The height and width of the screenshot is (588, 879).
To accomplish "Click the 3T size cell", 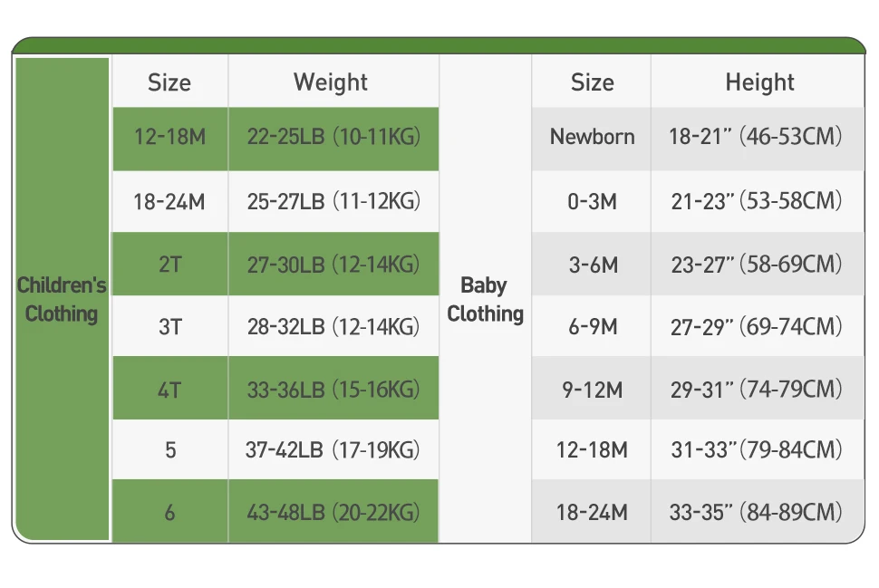I will pyautogui.click(x=169, y=326).
